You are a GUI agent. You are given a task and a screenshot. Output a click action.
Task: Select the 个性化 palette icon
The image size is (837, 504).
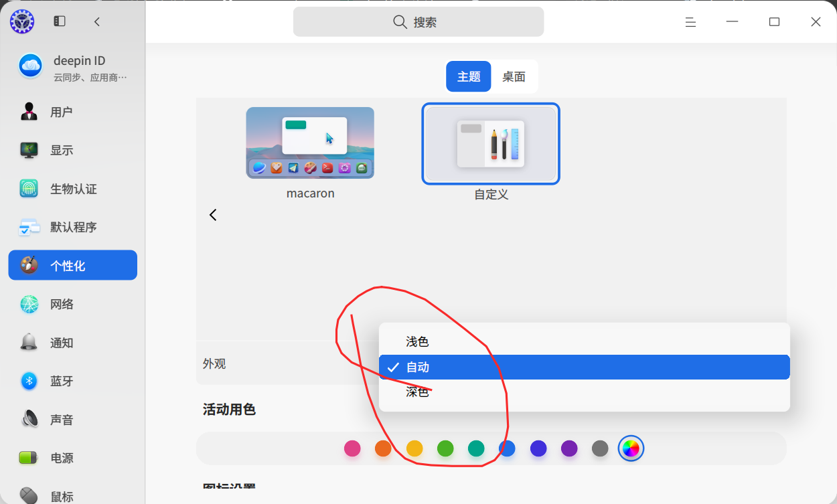29,266
